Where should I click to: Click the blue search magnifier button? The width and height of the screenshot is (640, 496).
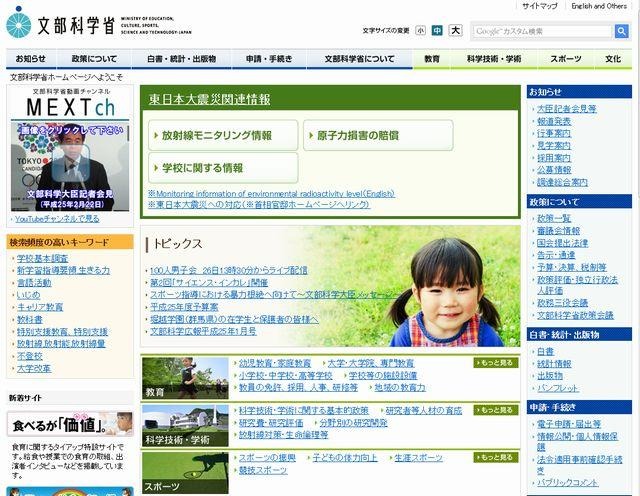click(x=621, y=31)
